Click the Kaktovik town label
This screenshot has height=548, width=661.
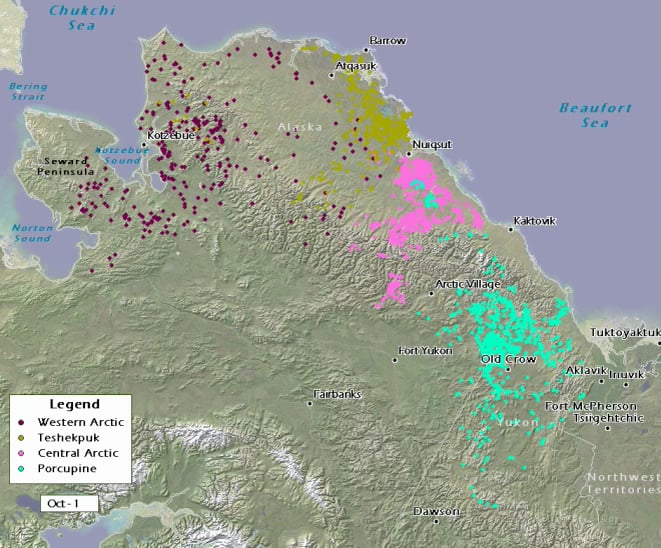click(x=535, y=221)
